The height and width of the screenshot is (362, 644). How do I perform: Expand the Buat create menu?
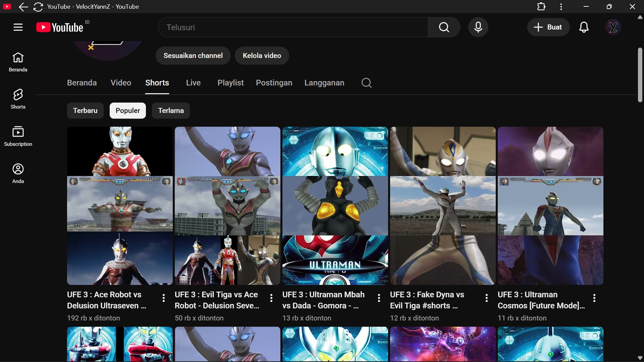pyautogui.click(x=548, y=27)
